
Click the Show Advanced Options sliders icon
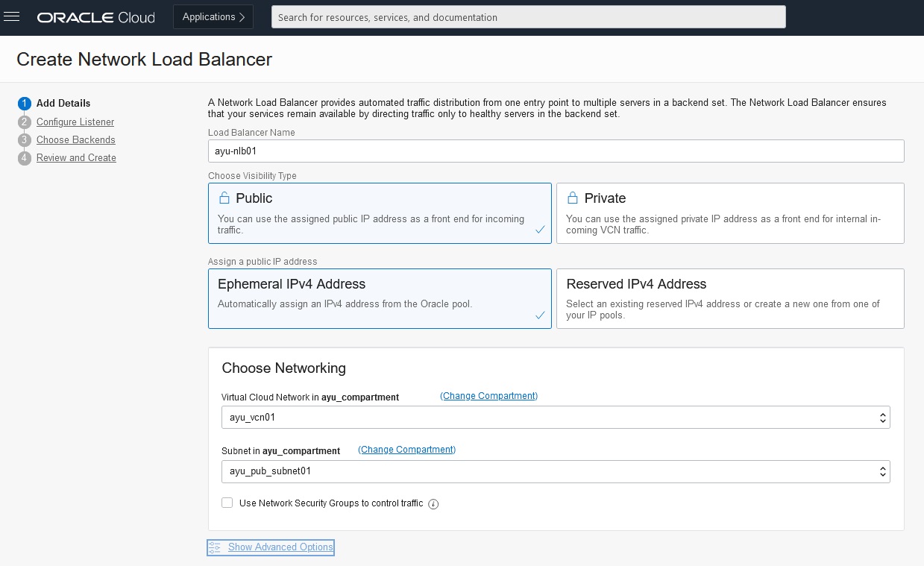(215, 547)
